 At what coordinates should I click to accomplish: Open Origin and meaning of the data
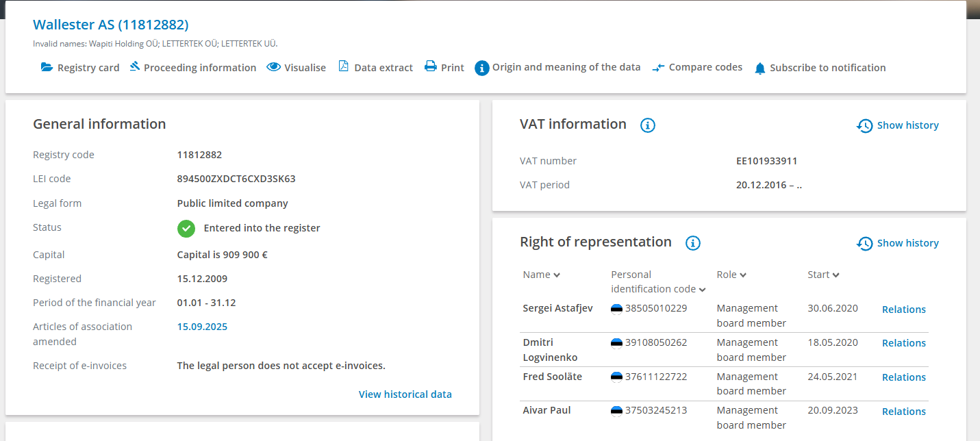pos(566,67)
